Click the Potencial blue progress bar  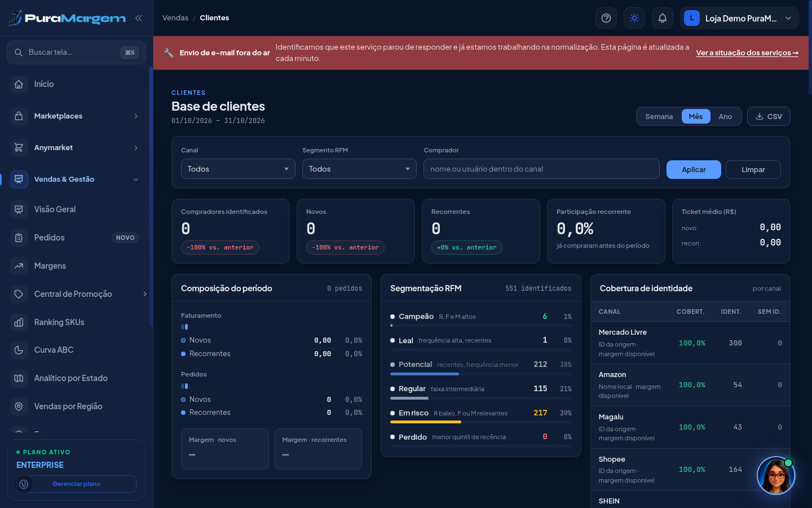[x=425, y=374]
